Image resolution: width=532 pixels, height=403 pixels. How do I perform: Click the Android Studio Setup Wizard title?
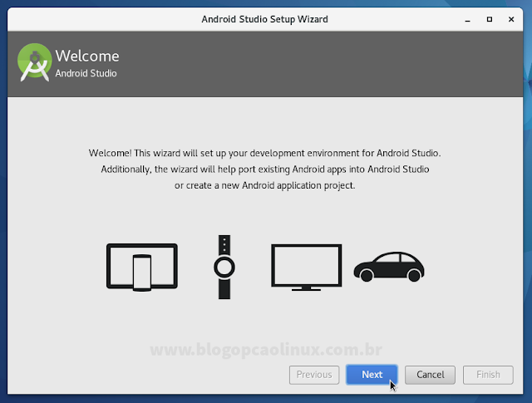(x=264, y=19)
